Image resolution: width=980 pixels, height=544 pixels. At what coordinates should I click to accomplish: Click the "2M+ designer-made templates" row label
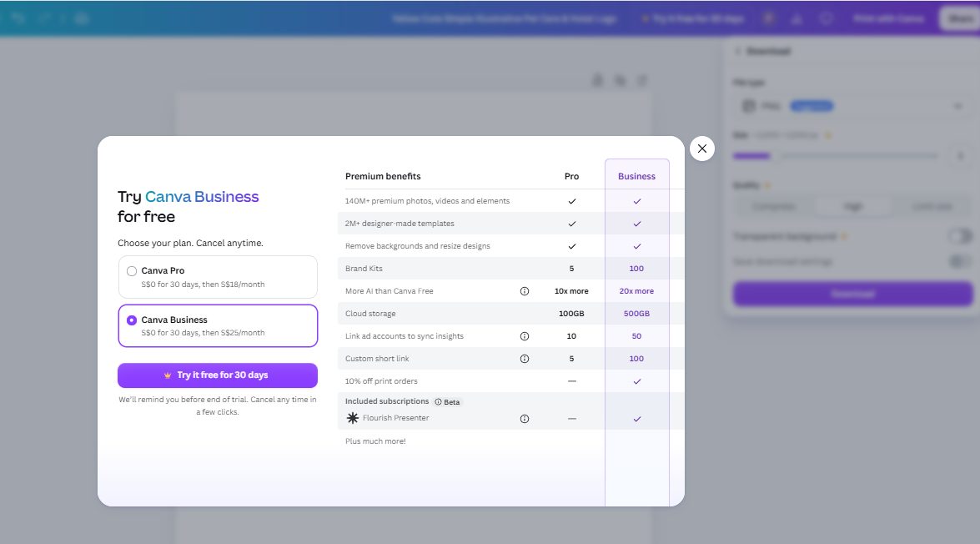point(400,224)
